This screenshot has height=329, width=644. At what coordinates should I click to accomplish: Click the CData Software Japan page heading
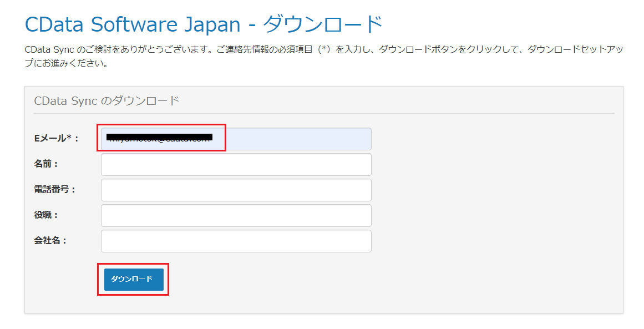[204, 24]
